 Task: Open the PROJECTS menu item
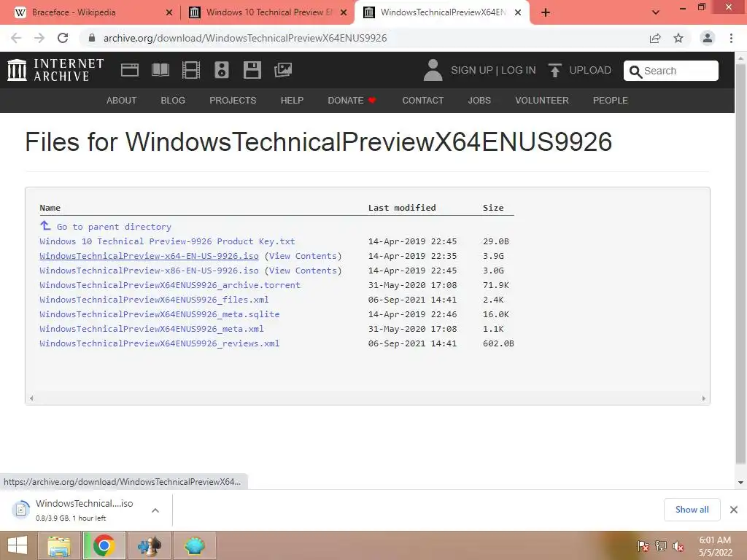pos(233,101)
